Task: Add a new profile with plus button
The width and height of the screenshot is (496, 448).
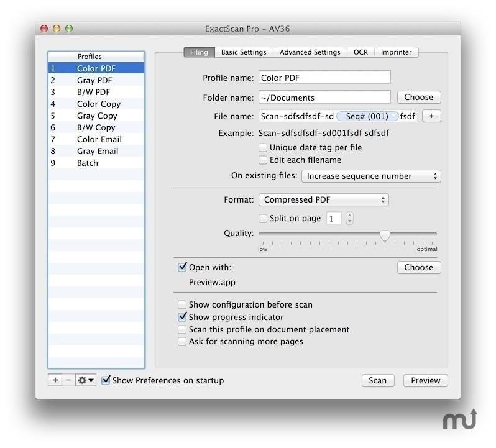Action: point(55,380)
